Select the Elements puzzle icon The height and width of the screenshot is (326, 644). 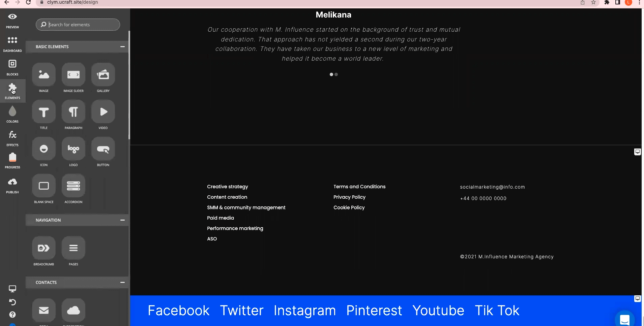coord(12,88)
